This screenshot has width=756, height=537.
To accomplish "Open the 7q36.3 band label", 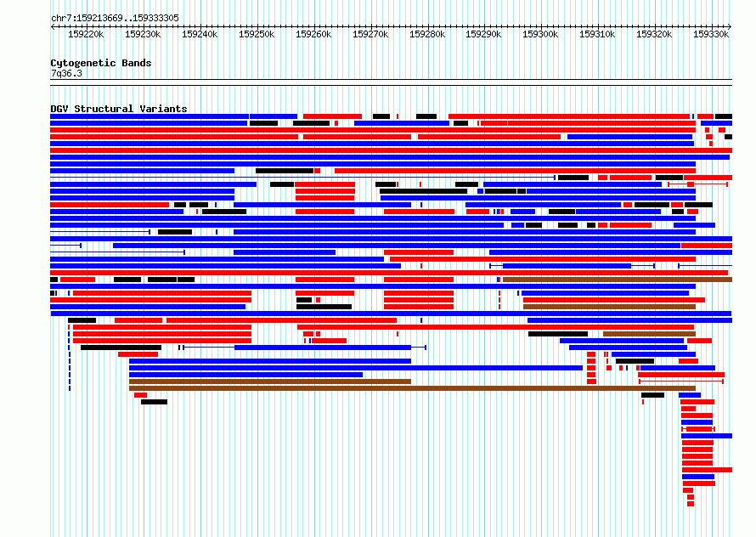I will coord(66,73).
